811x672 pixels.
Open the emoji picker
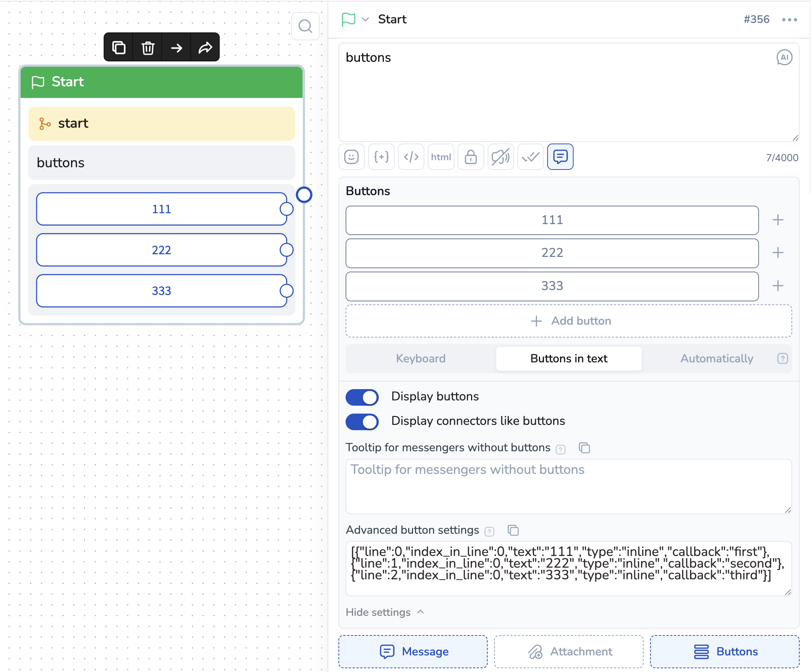351,157
